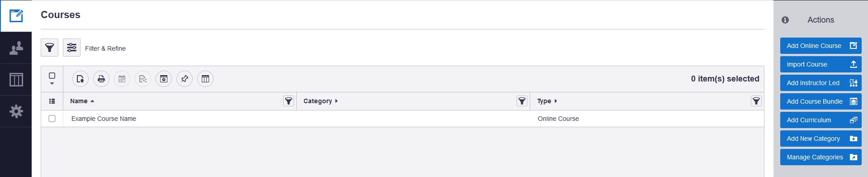Tick the Example Course Name row checkbox
Viewport: 868px width, 177px height.
(x=52, y=119)
